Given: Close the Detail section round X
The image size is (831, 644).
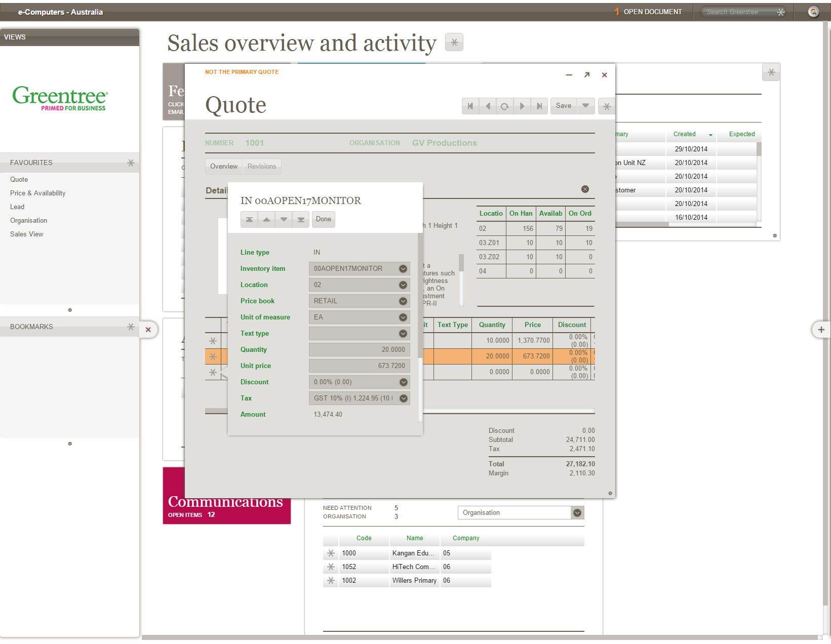Looking at the screenshot, I should tap(585, 189).
